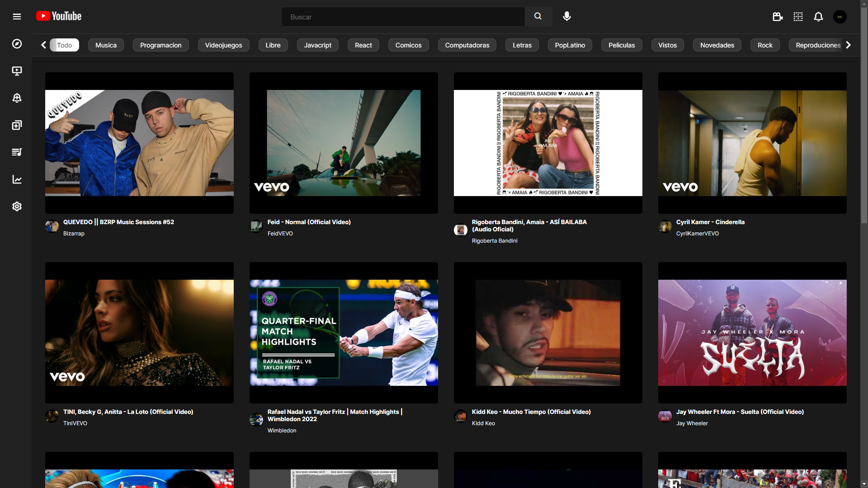The height and width of the screenshot is (488, 868).
Task: Click the sidebar bell subscriptions icon
Action: [x=17, y=98]
